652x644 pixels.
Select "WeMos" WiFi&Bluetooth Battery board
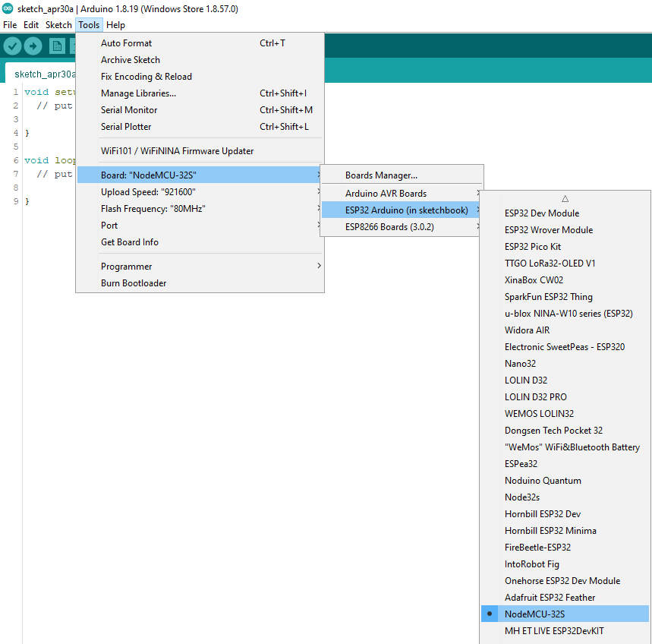pyautogui.click(x=565, y=447)
